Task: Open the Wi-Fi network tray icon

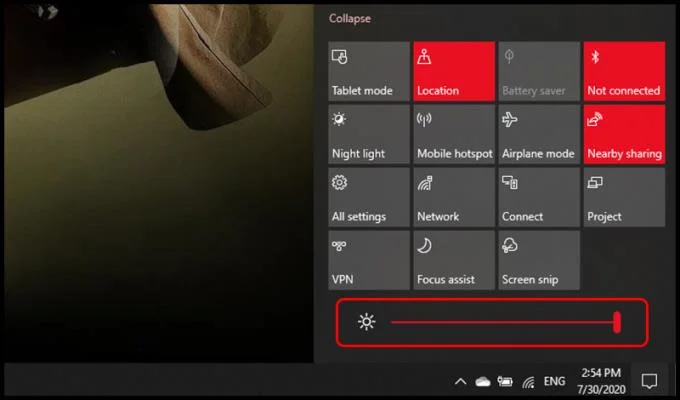Action: pos(528,382)
